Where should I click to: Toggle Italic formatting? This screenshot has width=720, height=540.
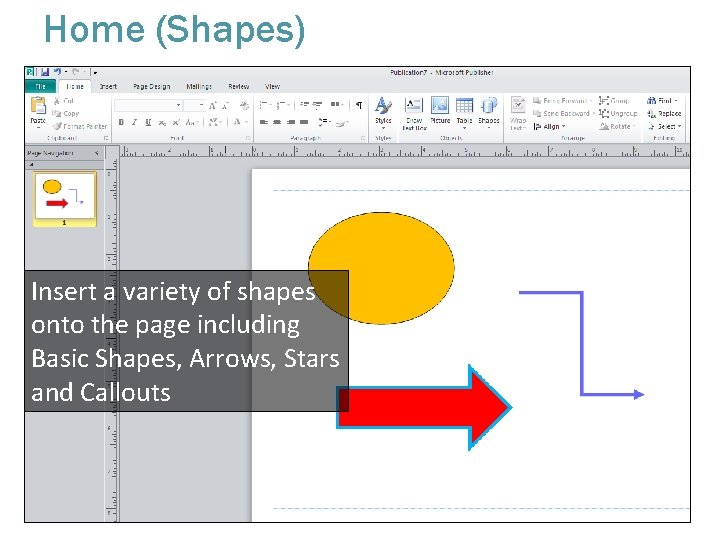pos(134,122)
